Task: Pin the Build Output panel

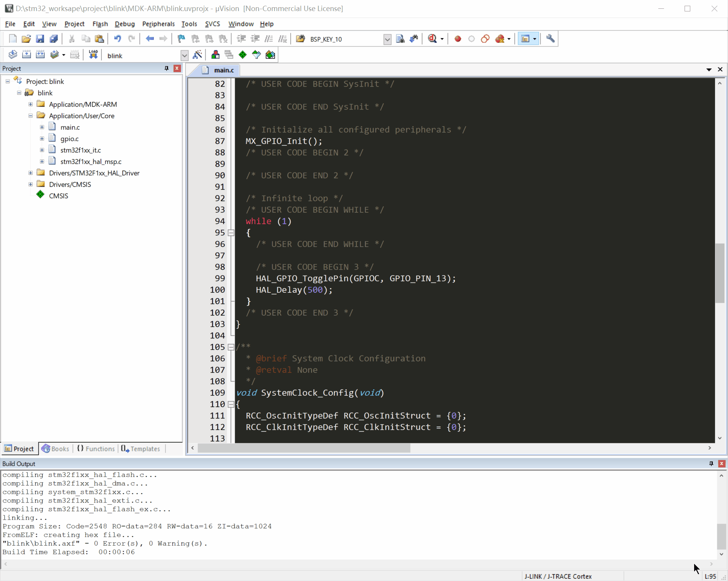Action: [x=711, y=464]
